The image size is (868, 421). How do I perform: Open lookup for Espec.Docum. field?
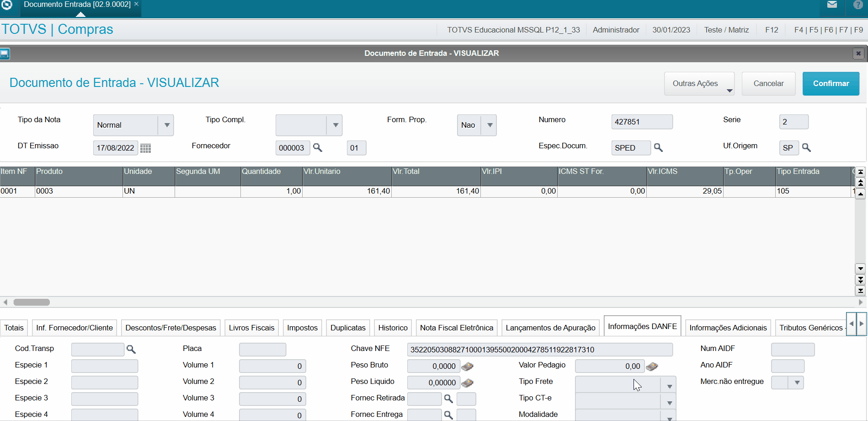658,147
